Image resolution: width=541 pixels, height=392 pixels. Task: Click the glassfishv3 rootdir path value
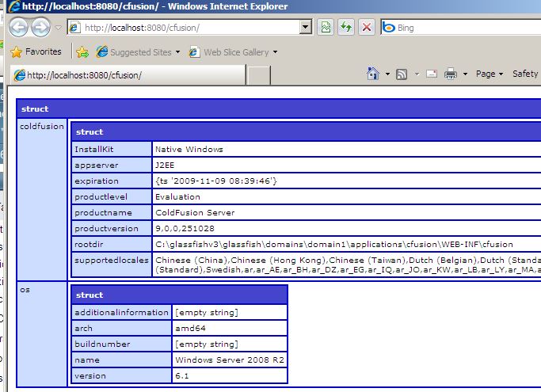334,245
